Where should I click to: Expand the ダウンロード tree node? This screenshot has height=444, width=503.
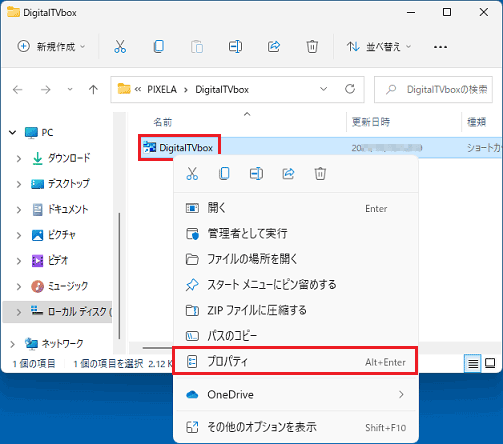[19, 158]
